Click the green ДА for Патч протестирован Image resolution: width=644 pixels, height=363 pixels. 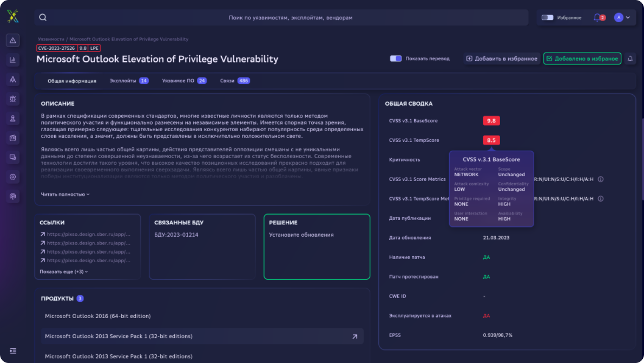pyautogui.click(x=487, y=277)
